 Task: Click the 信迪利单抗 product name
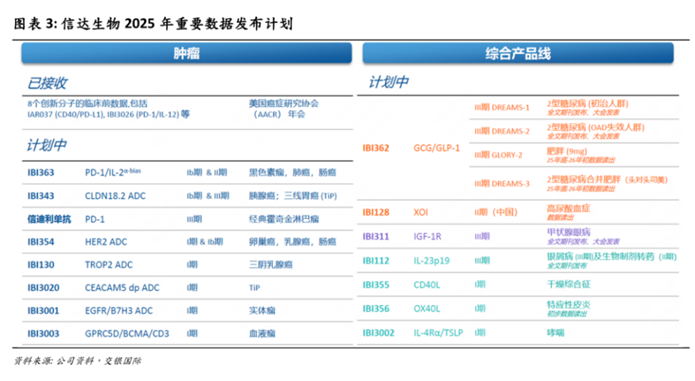(49, 219)
